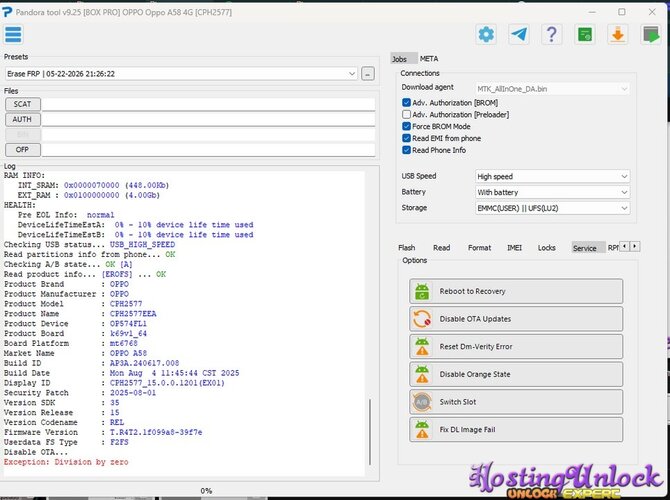Click the orange download arrow icon

[617, 34]
